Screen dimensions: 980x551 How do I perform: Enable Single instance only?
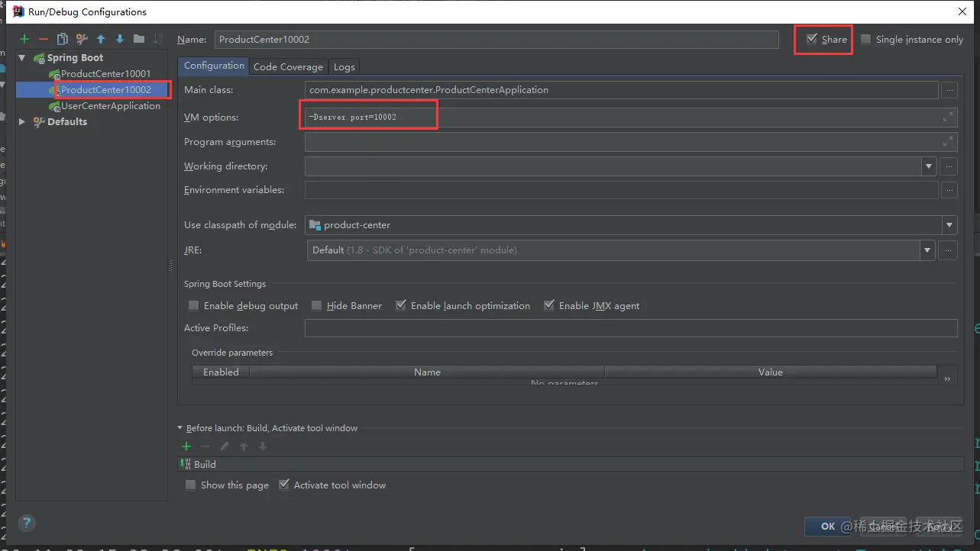[x=865, y=40]
